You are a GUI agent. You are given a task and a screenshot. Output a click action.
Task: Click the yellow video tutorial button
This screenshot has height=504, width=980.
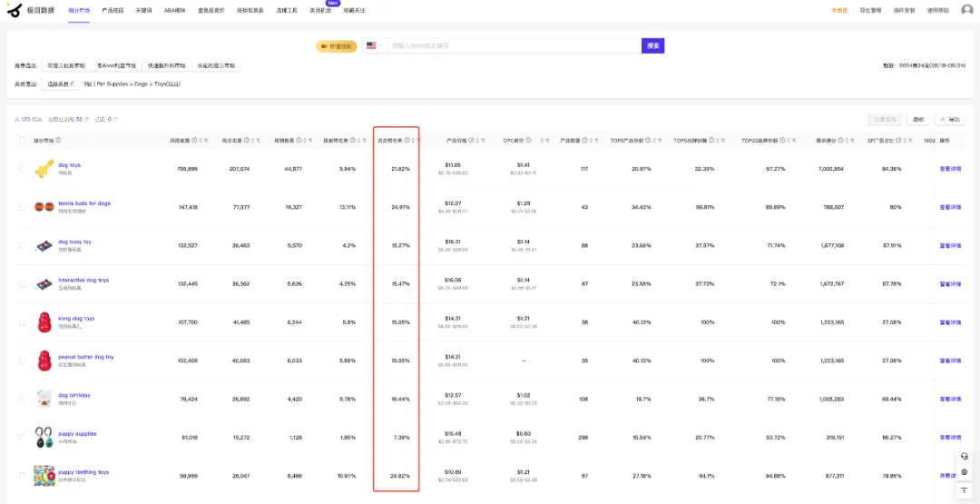pos(337,46)
